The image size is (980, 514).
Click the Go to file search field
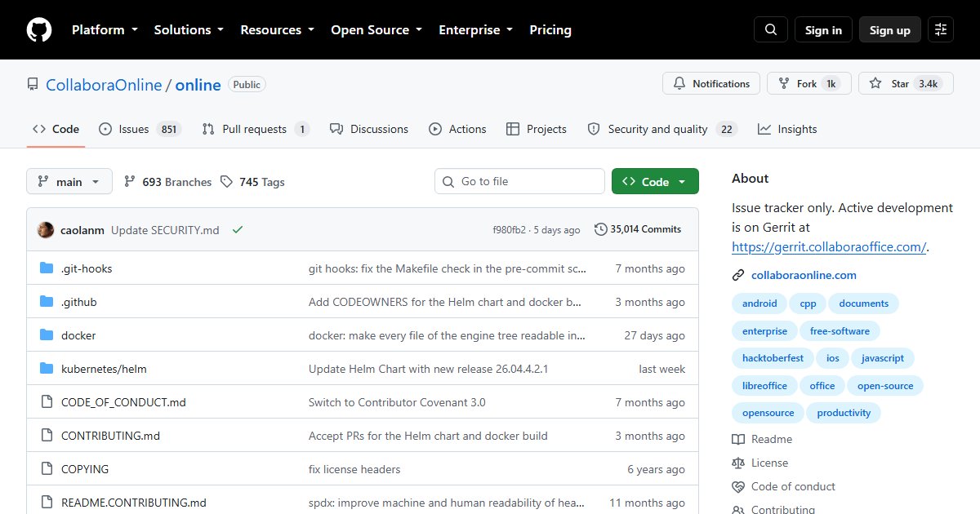pyautogui.click(x=519, y=181)
